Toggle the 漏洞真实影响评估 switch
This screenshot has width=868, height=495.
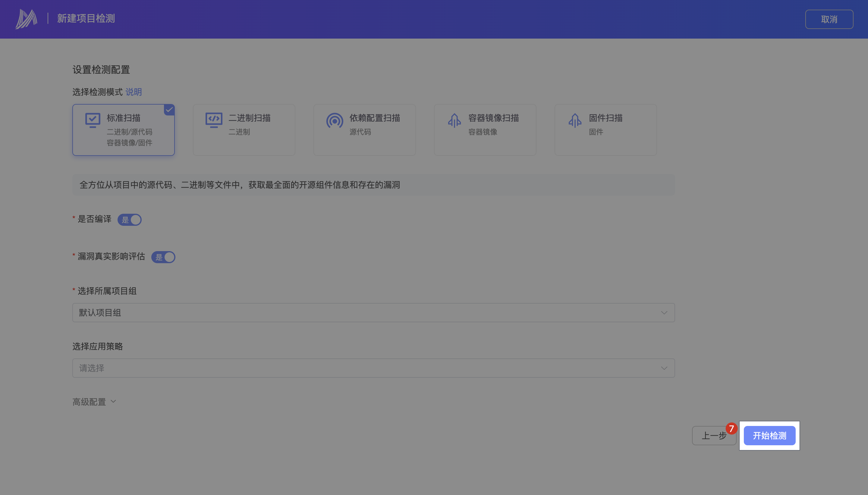[x=163, y=257]
